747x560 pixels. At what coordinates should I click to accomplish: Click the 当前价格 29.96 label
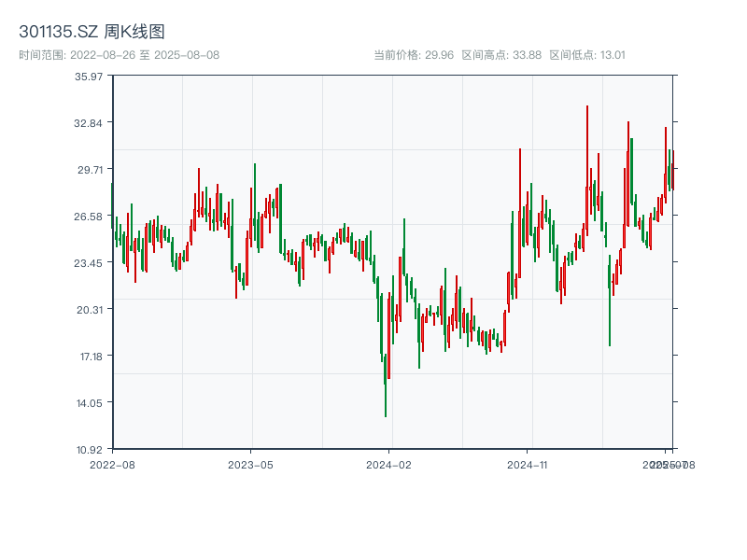pyautogui.click(x=413, y=55)
